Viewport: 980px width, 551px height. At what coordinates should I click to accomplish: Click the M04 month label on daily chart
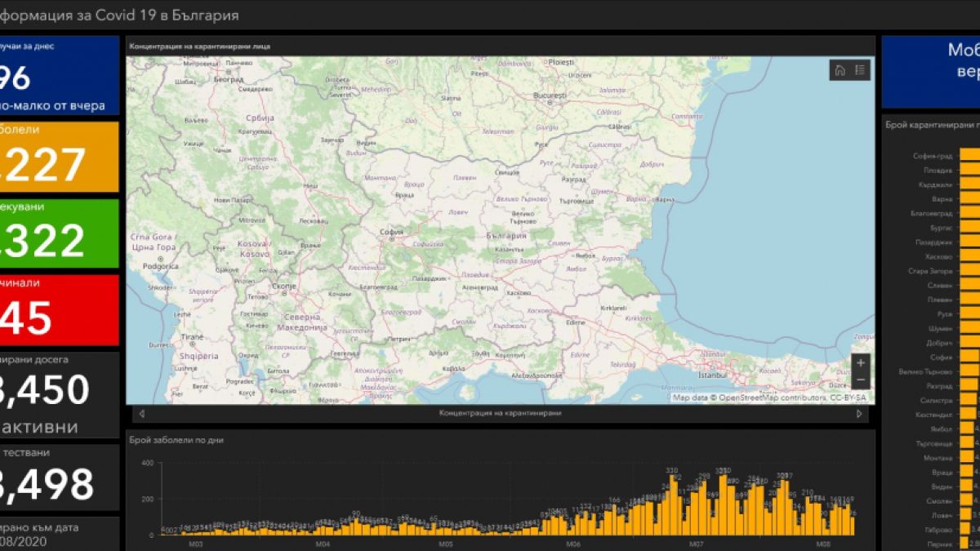tap(322, 544)
